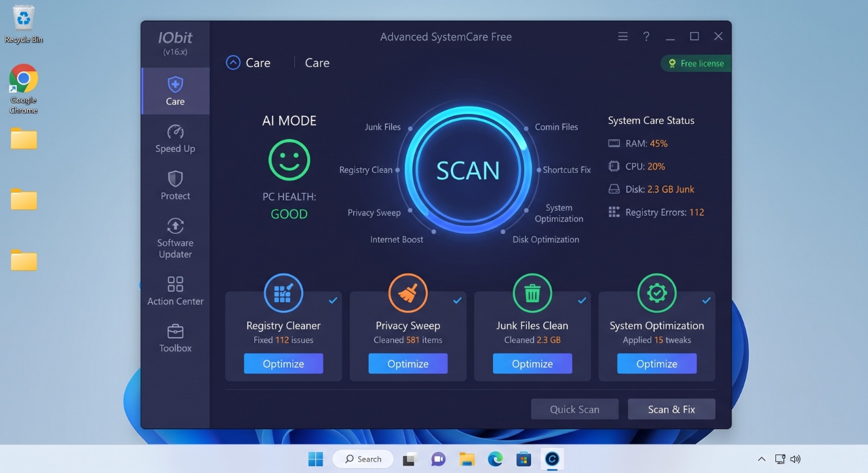Select Disk Optimization label near scan ring
The height and width of the screenshot is (473, 868).
coord(546,239)
